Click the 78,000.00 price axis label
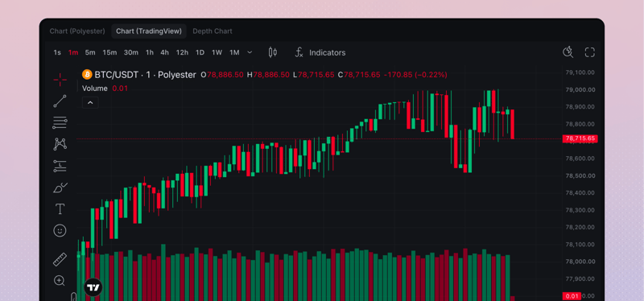644x301 pixels. click(x=580, y=262)
